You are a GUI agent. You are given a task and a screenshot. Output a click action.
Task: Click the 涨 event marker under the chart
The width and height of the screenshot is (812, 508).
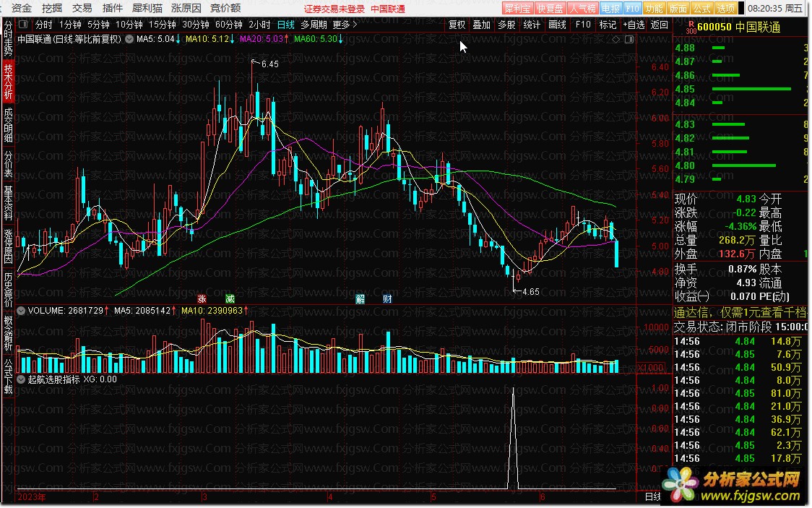(202, 298)
